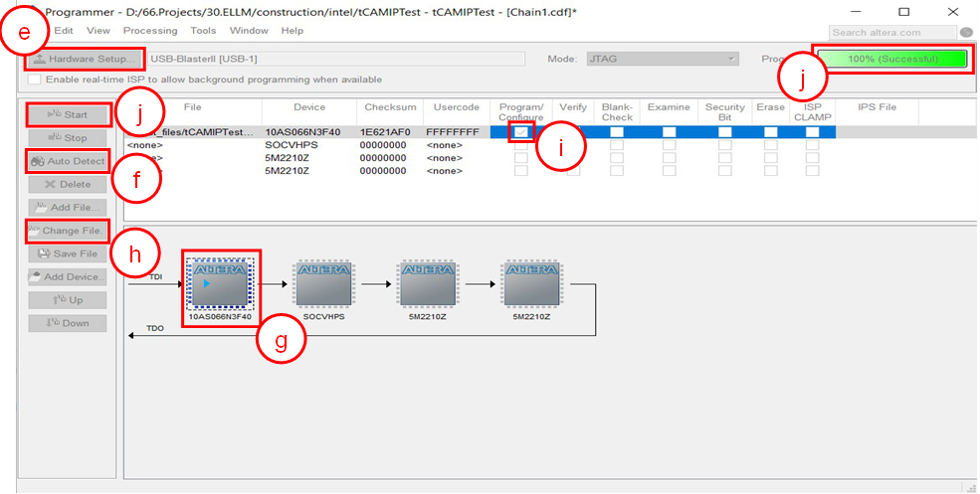Viewport: 980px width, 494px height.
Task: Open the Mode dropdown showing JTAG
Action: [x=663, y=59]
